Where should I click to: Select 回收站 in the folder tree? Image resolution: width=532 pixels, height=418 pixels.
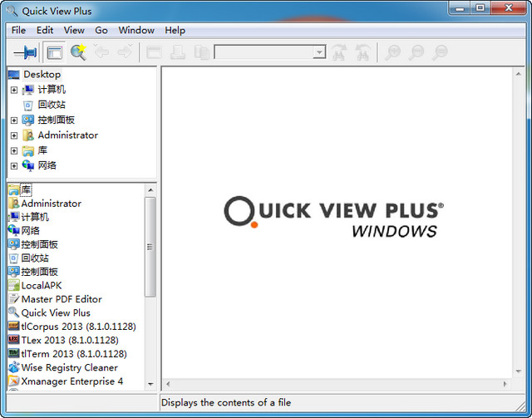[x=52, y=105]
